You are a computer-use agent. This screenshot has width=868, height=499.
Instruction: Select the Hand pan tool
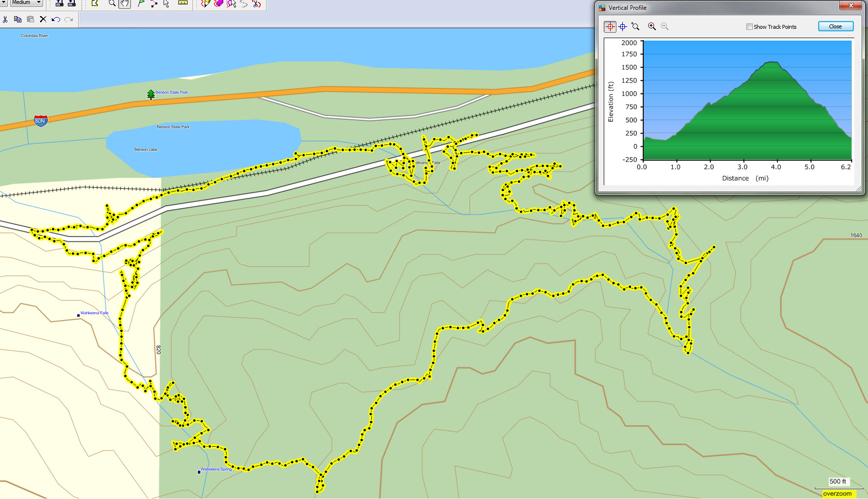[125, 4]
